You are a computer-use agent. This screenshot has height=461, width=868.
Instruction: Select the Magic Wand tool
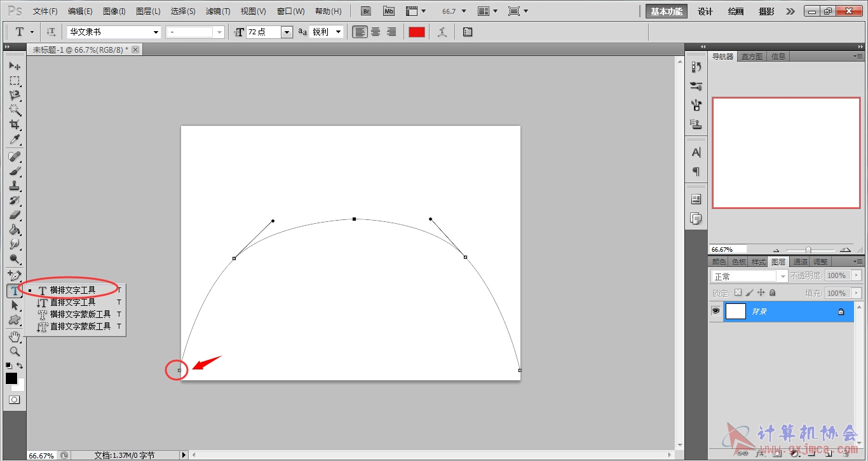coord(14,110)
